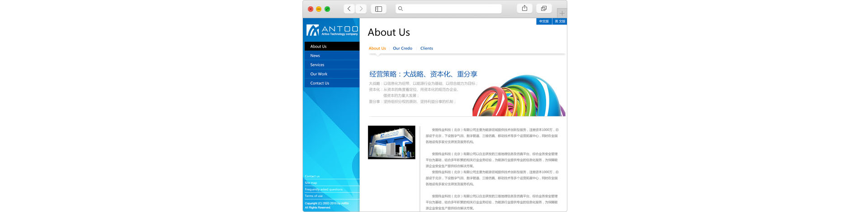Click the Copyright 2002-2015 footer text
Viewport: 868px width, 212px height.
327,205
